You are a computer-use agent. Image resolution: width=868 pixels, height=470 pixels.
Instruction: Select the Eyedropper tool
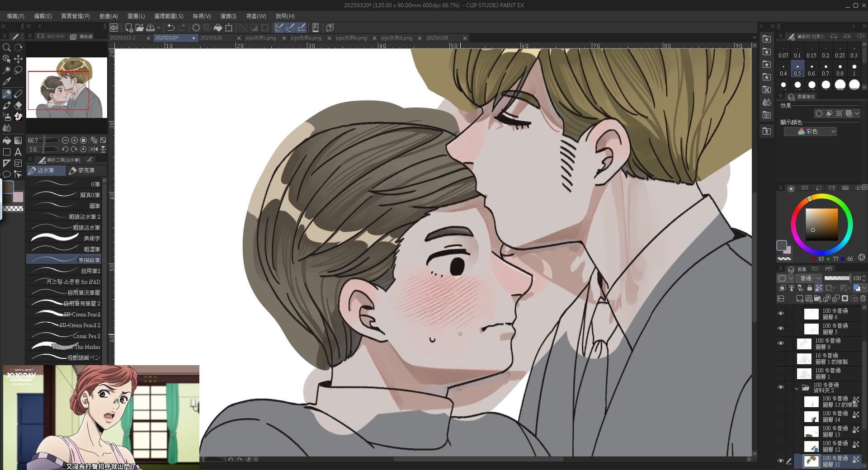pyautogui.click(x=7, y=81)
